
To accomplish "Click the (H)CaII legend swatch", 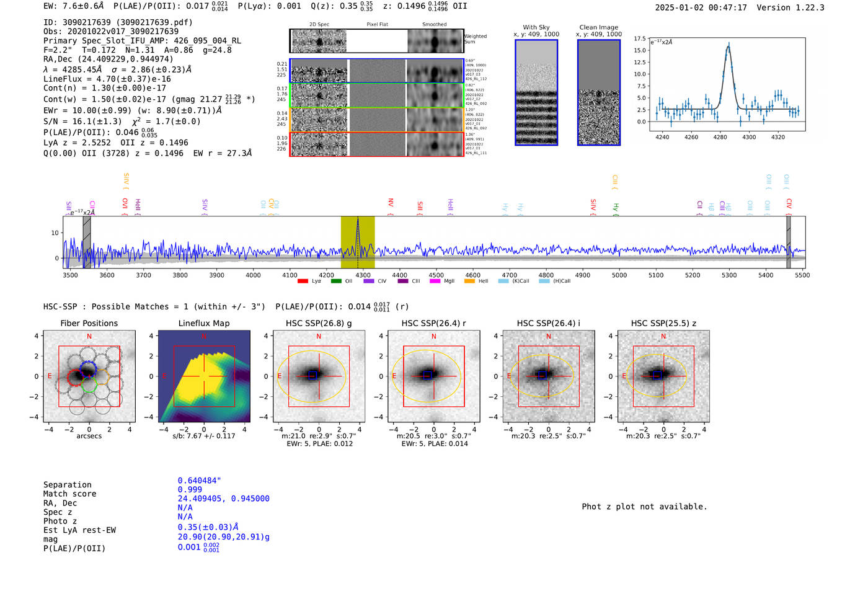I will [544, 281].
